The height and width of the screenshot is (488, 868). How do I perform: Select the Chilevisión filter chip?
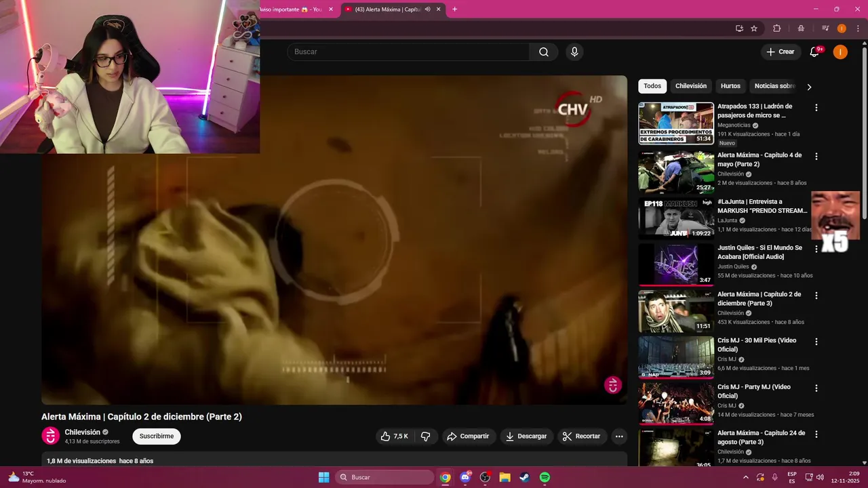(x=691, y=86)
